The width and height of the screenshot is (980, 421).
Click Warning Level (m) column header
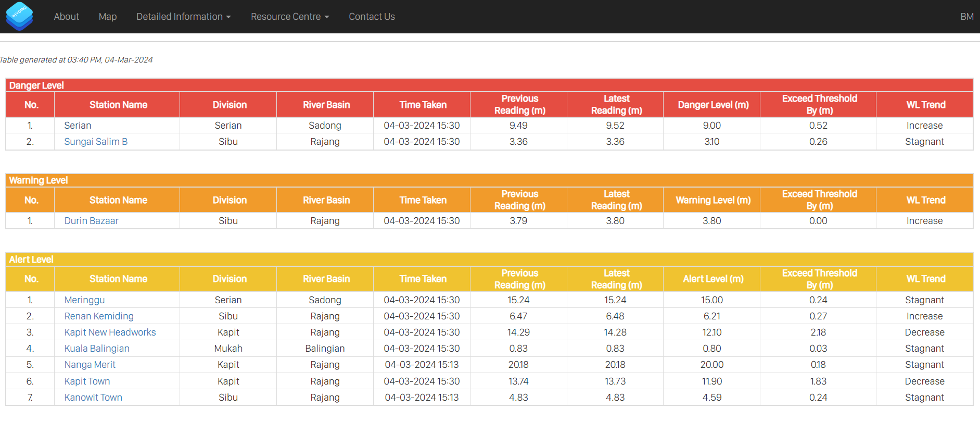coord(713,200)
